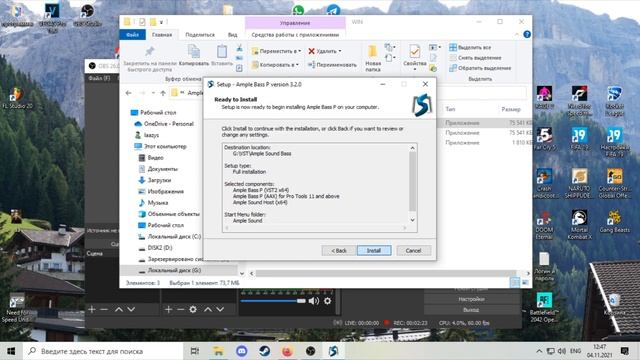Image resolution: width=640 pixels, height=360 pixels.
Task: Click Снять выделение in ribbon
Action: click(x=475, y=58)
